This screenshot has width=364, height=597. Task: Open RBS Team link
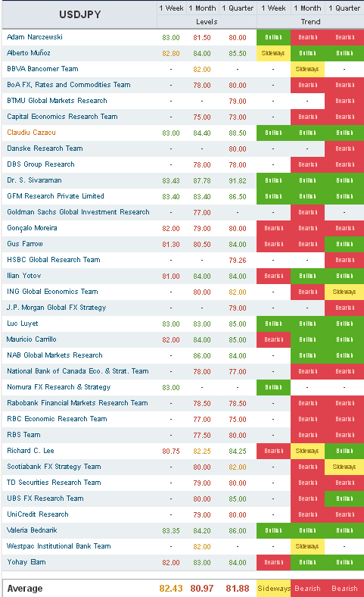23,435
